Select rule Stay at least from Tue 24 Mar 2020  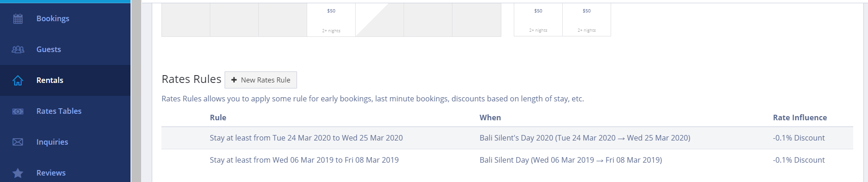(306, 138)
